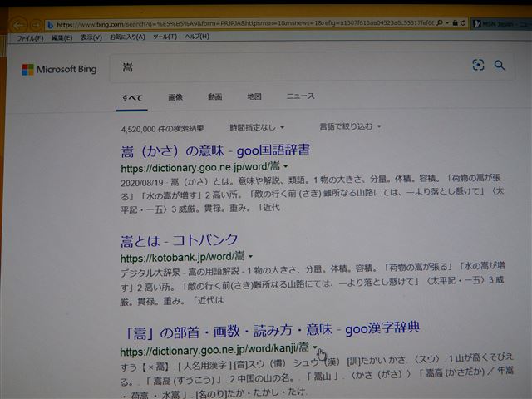This screenshot has height=399, width=532.
Task: Click the browser address bar URL text
Action: click(244, 24)
